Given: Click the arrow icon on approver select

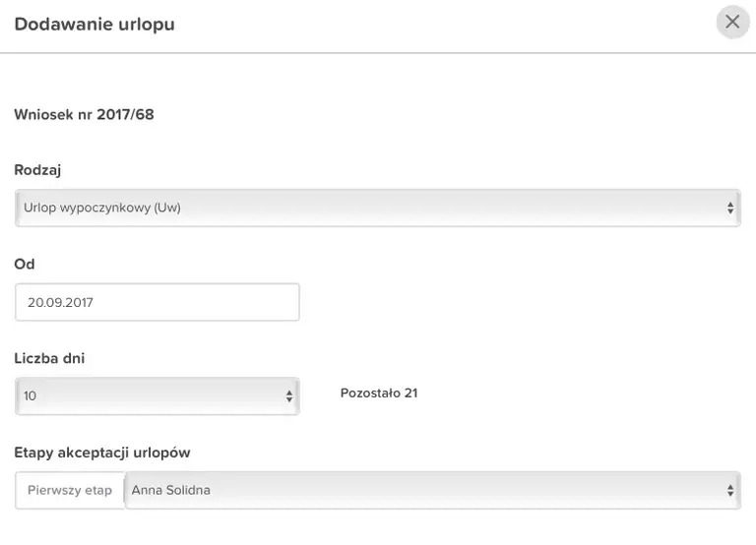Looking at the screenshot, I should [x=730, y=490].
